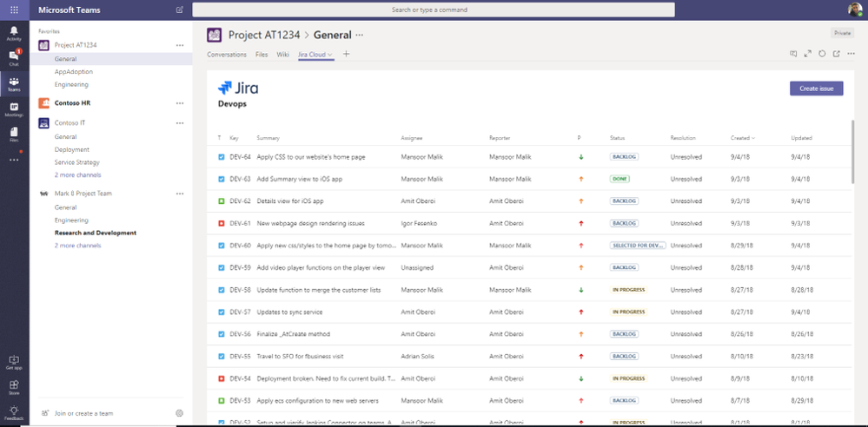Open more options for Contoso HR team
The width and height of the screenshot is (868, 427).
(179, 103)
